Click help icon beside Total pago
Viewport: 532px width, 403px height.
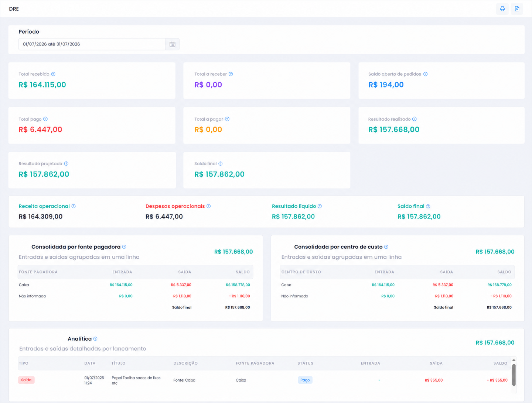click(45, 119)
